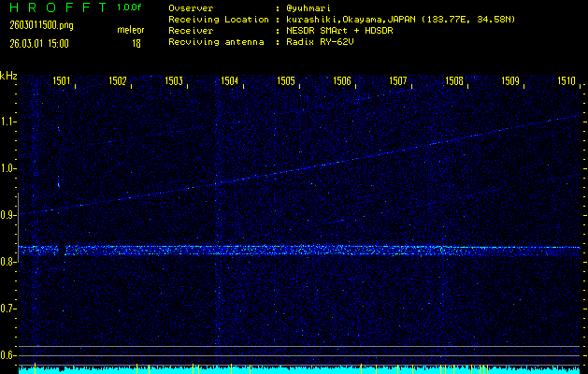Click the 0.8 frequency axis label
Image resolution: width=588 pixels, height=374 pixels.
click(8, 262)
